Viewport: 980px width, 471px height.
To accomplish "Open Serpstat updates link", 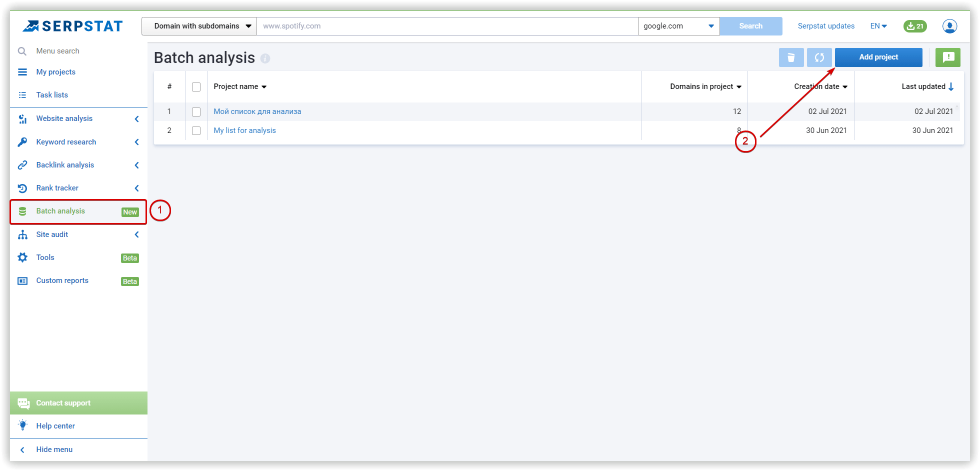I will (826, 26).
